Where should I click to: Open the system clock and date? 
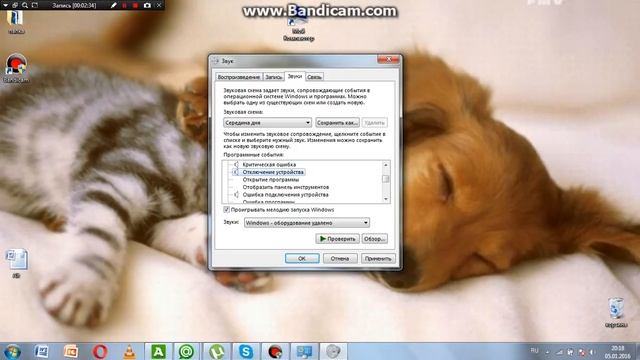(x=617, y=352)
